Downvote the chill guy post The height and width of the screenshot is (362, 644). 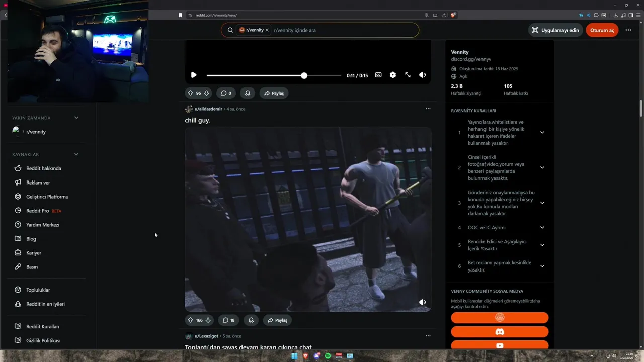tap(208, 320)
